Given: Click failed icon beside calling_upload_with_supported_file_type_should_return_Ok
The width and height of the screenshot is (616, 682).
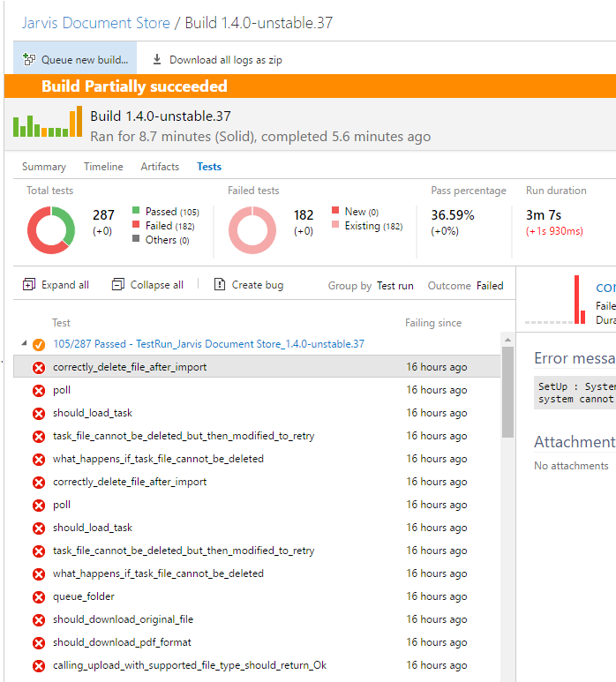Looking at the screenshot, I should coord(39,666).
